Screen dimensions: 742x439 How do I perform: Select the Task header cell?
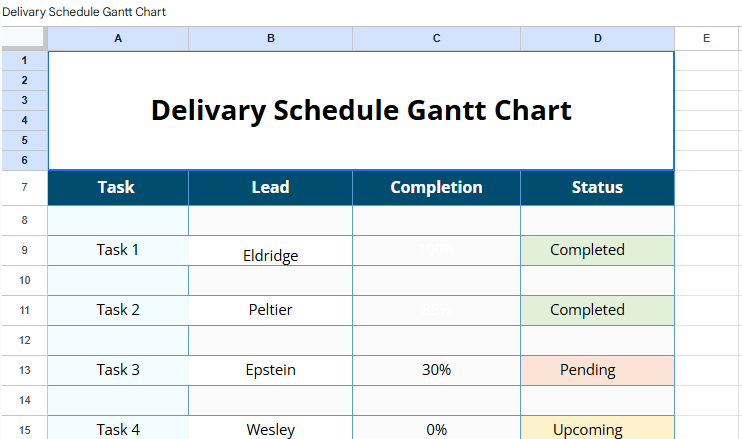click(118, 188)
